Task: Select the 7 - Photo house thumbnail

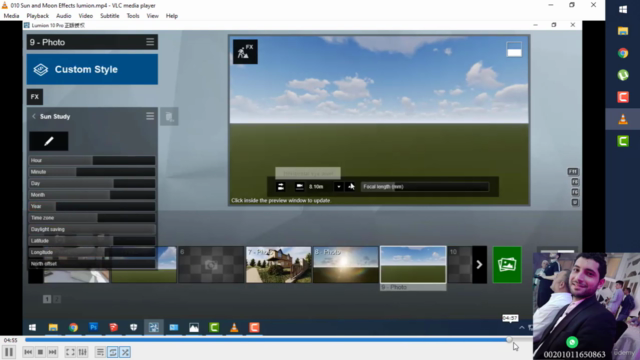Action: coord(278,264)
